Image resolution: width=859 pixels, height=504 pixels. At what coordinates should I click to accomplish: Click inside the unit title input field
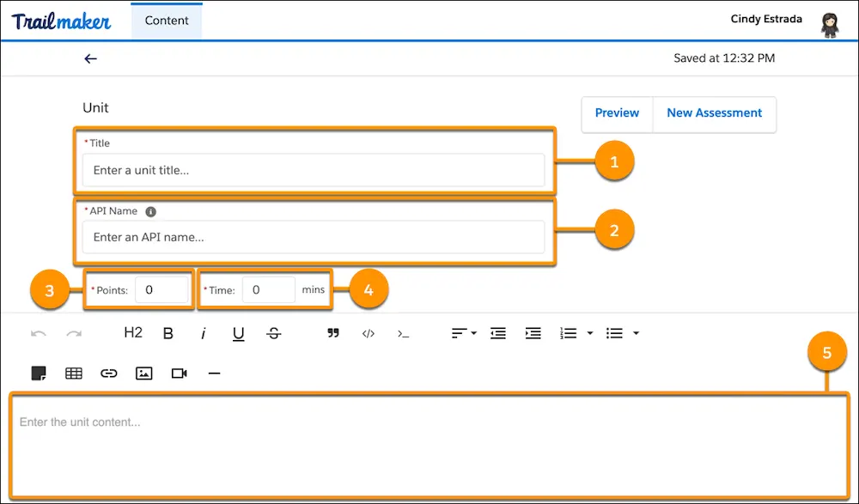(314, 169)
